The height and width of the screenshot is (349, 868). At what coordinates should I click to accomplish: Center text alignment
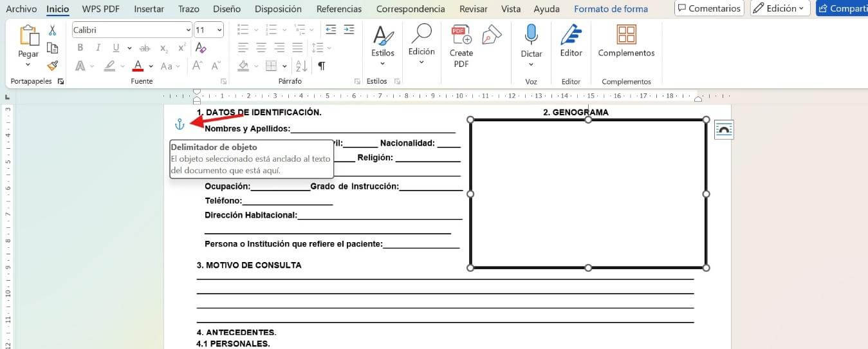pos(261,48)
